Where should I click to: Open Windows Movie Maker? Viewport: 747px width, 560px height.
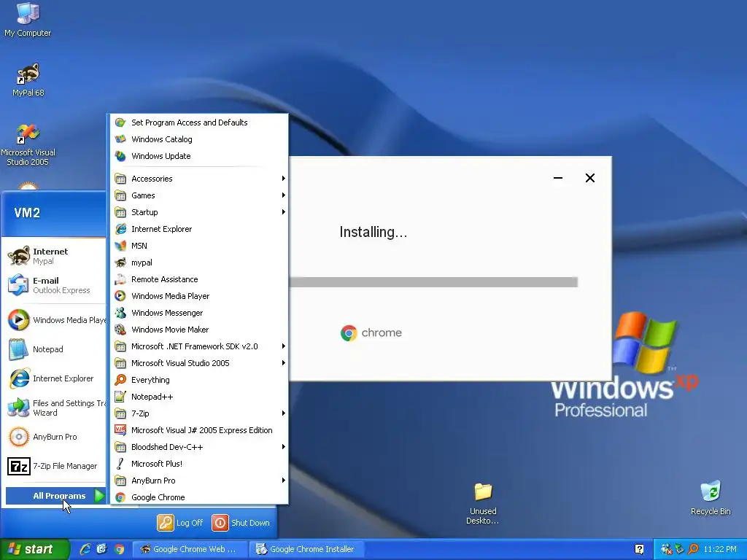tap(199, 330)
